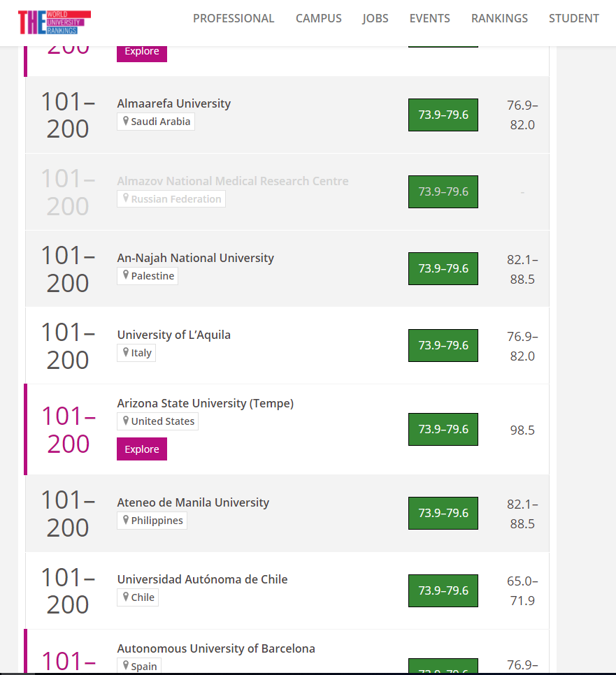
Task: Click the location pin beside Italy
Action: [x=126, y=353]
